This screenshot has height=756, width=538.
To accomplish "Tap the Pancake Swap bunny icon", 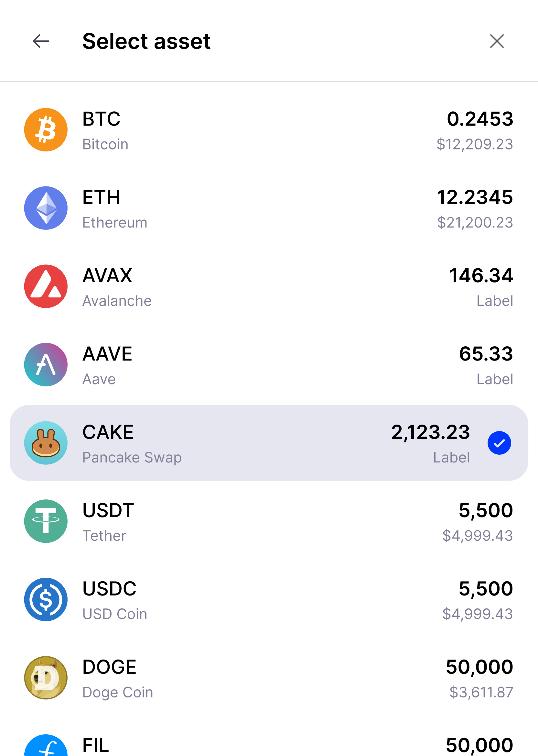I will click(46, 443).
